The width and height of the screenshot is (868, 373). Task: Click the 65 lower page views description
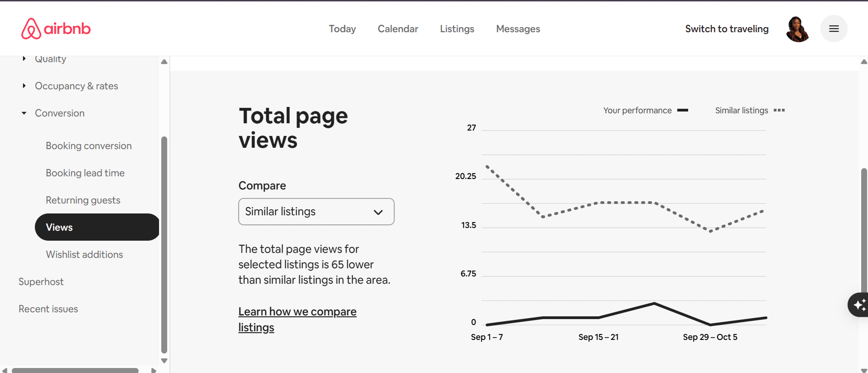point(314,264)
